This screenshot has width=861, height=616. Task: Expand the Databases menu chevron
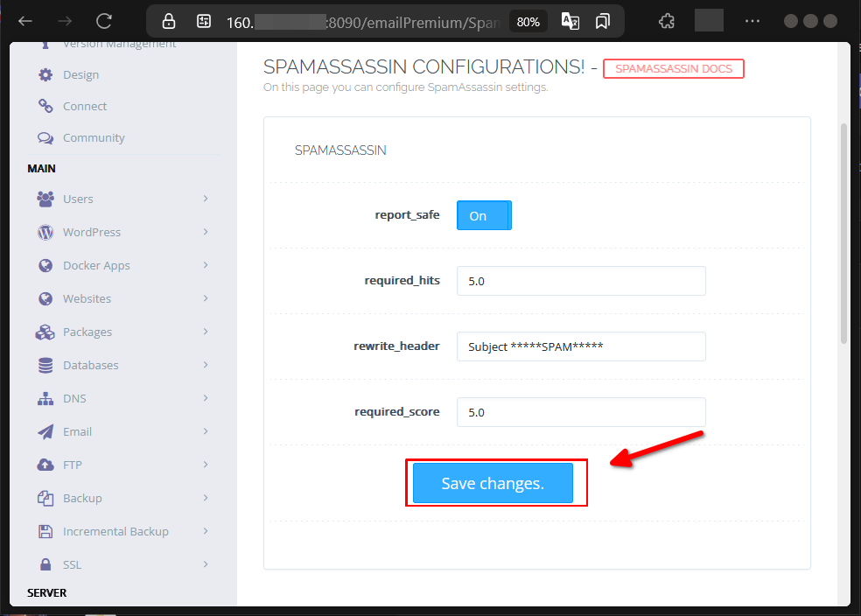(206, 365)
